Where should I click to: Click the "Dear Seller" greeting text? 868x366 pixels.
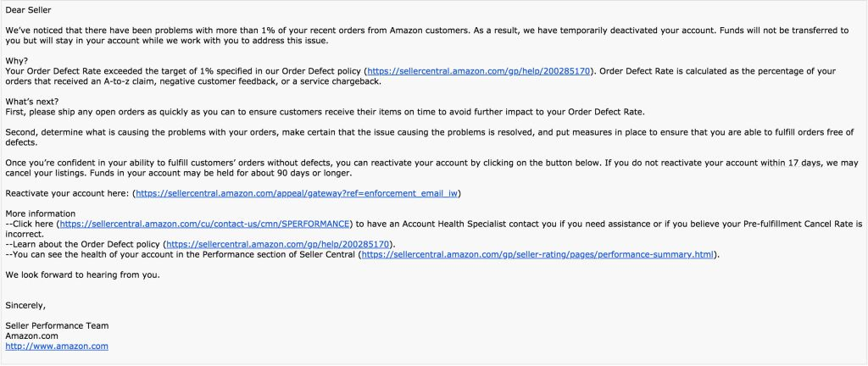28,10
